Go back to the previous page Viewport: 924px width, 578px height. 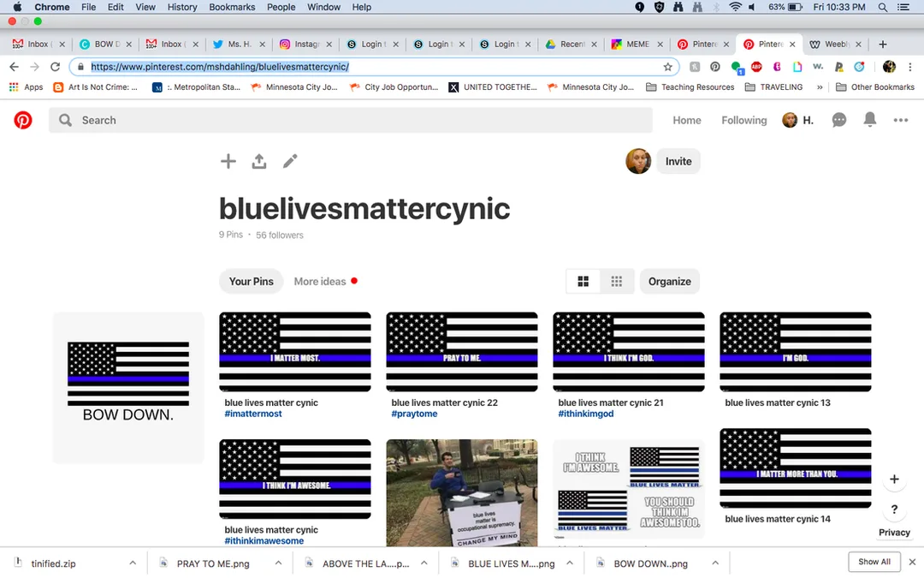click(15, 67)
